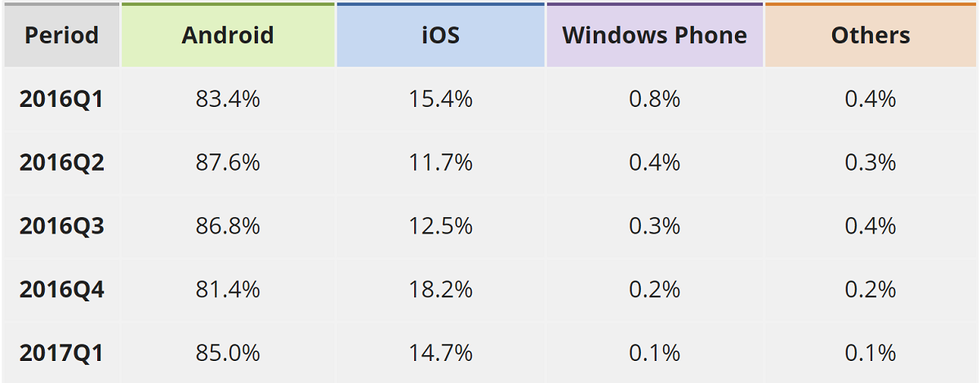Click the 12.5% iOS cell

click(x=440, y=226)
